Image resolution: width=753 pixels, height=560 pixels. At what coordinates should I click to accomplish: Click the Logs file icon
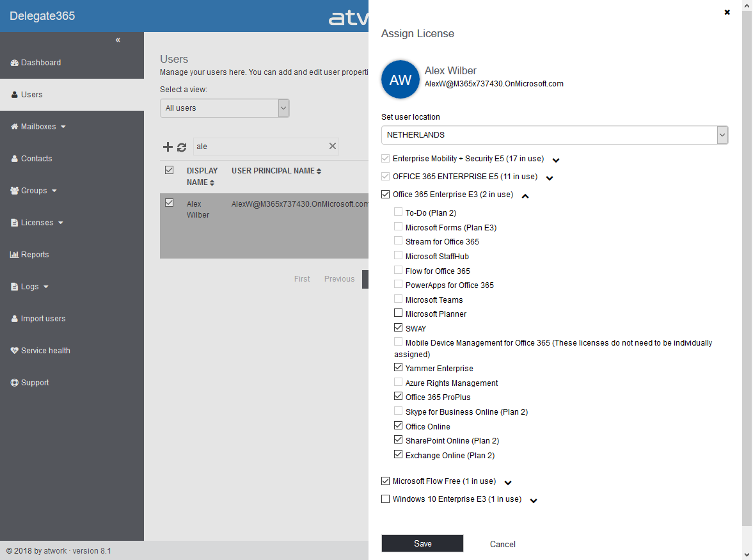(x=15, y=287)
